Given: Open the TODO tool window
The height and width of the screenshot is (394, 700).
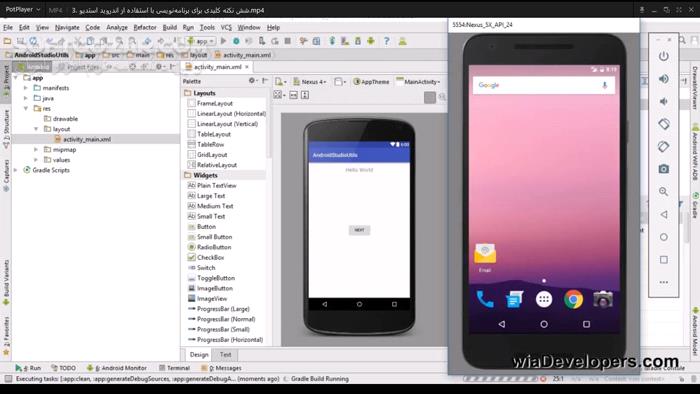Looking at the screenshot, I should (x=63, y=368).
